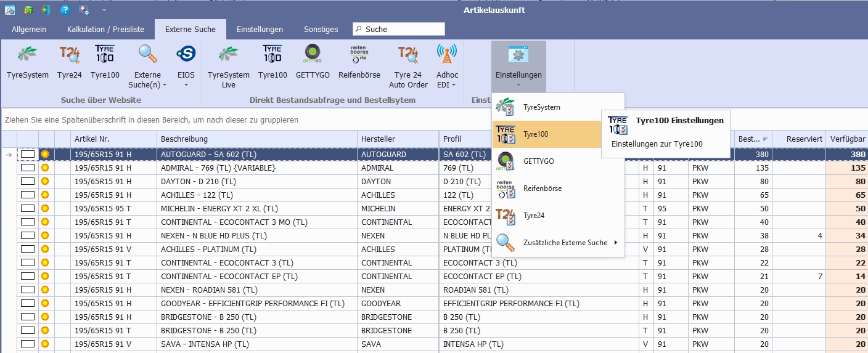Click sort indicator in the Best... column header

coord(765,139)
